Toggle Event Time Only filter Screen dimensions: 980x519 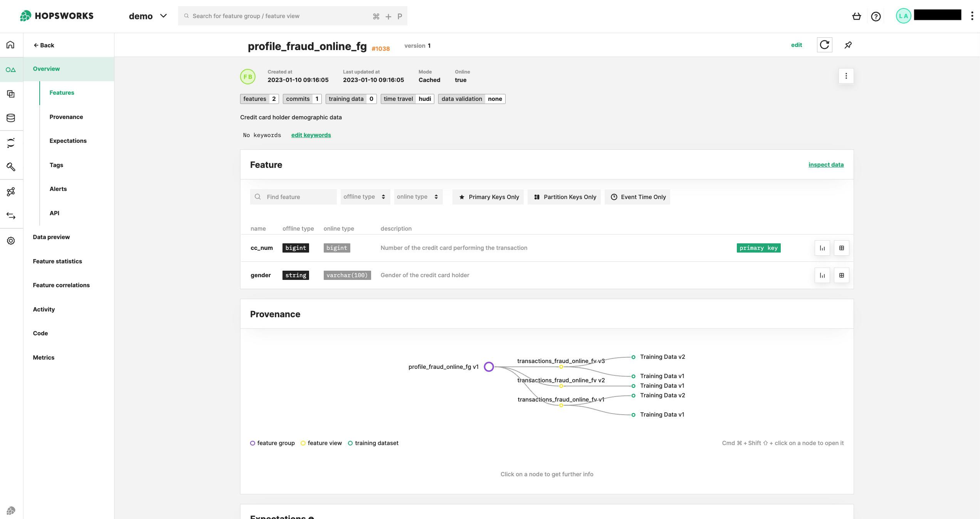pyautogui.click(x=638, y=197)
